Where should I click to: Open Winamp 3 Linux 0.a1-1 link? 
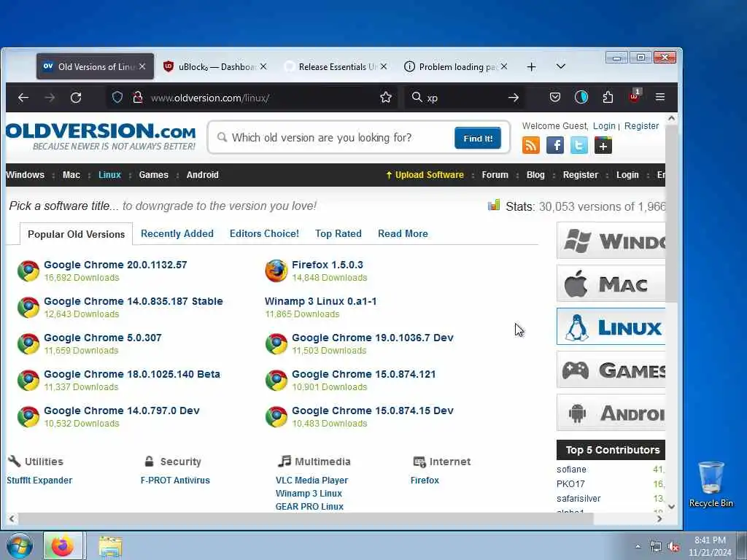click(321, 301)
